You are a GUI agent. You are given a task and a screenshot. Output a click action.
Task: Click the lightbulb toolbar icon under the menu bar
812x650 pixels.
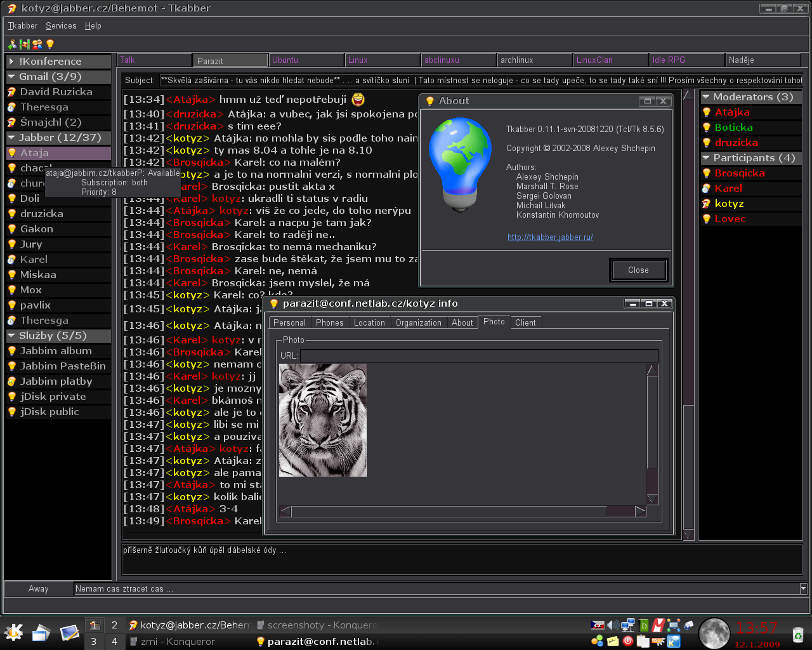coord(50,44)
